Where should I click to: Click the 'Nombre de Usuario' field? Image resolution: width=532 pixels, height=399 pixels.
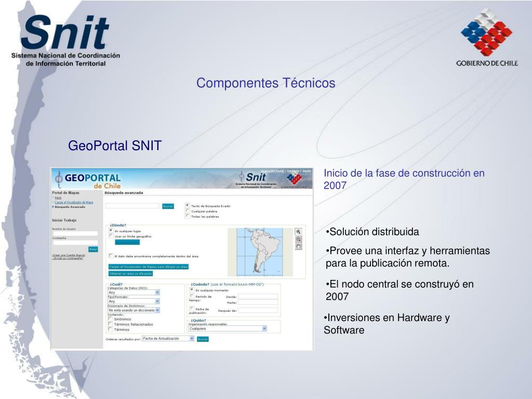coord(75,233)
